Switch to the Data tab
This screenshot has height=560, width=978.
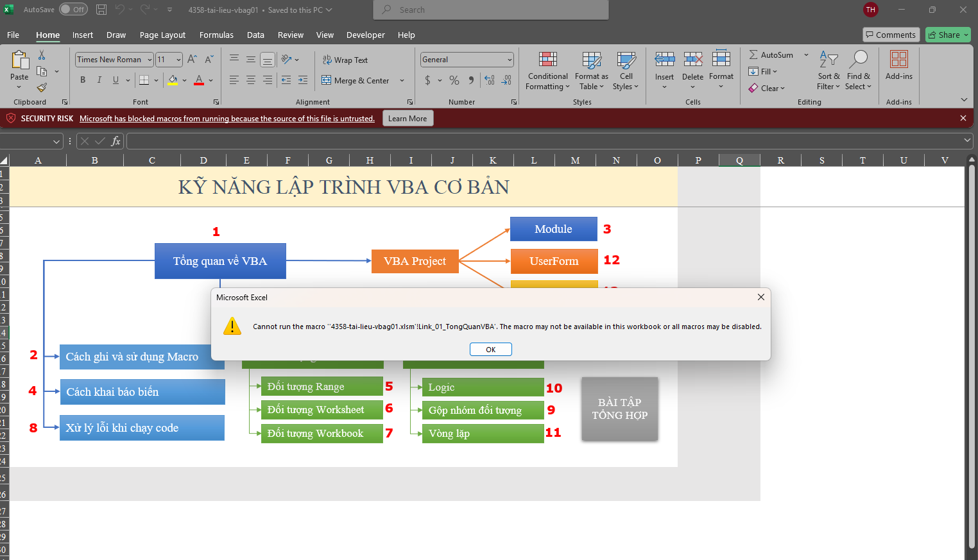click(255, 35)
